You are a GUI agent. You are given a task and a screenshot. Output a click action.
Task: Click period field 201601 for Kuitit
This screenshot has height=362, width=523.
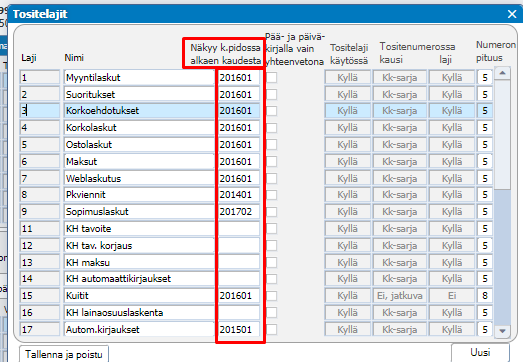[239, 296]
